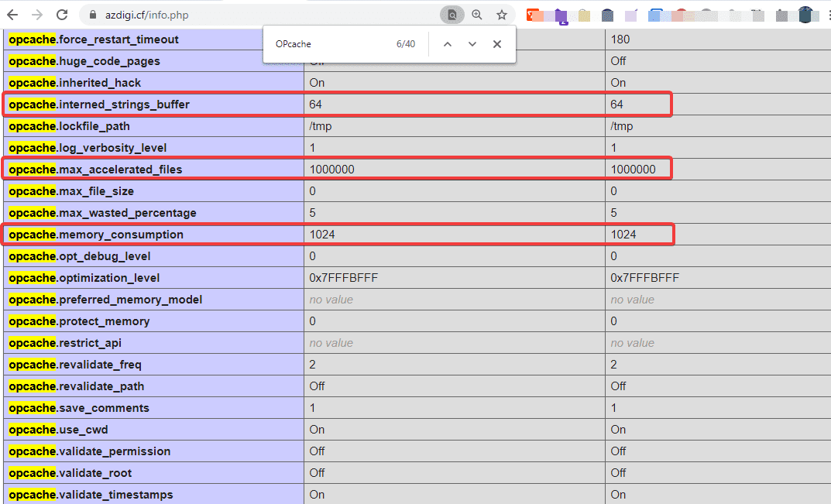Viewport: 831px width, 504px height.
Task: Go back to the previous page
Action: point(13,15)
